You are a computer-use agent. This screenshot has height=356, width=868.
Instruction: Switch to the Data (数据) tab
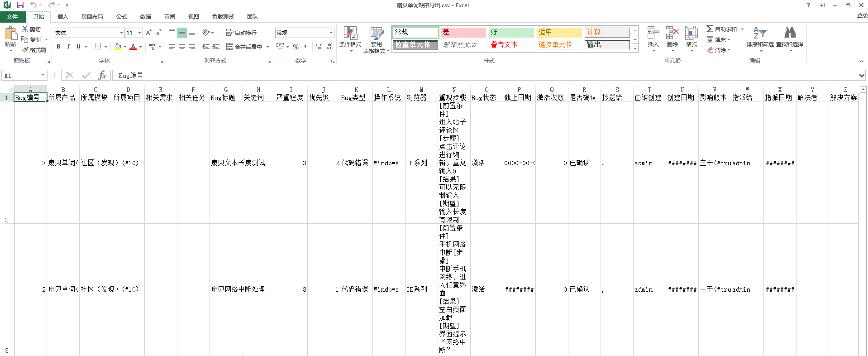tap(146, 17)
